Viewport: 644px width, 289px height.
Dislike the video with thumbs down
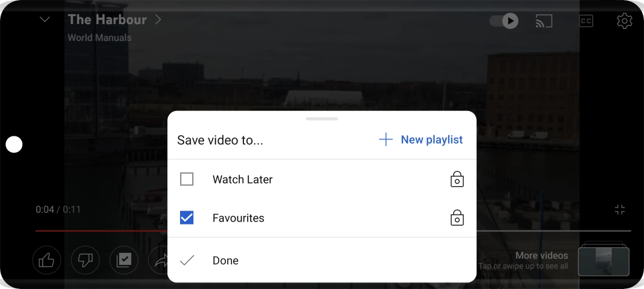(85, 260)
